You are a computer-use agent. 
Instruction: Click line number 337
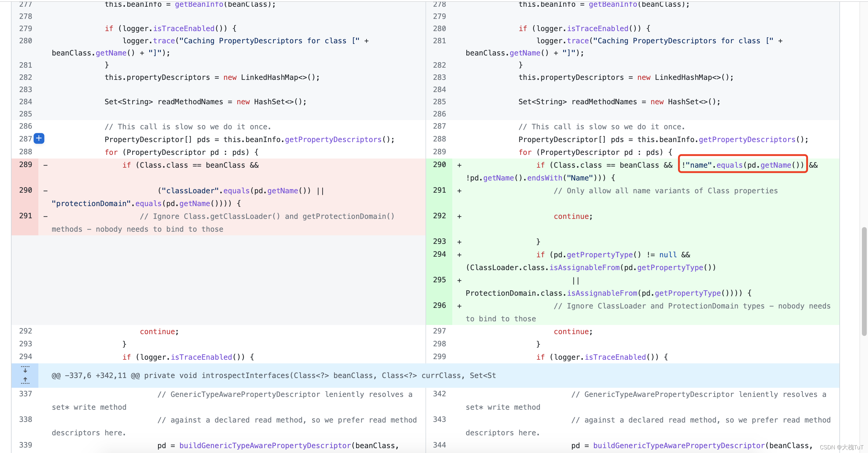tap(26, 394)
